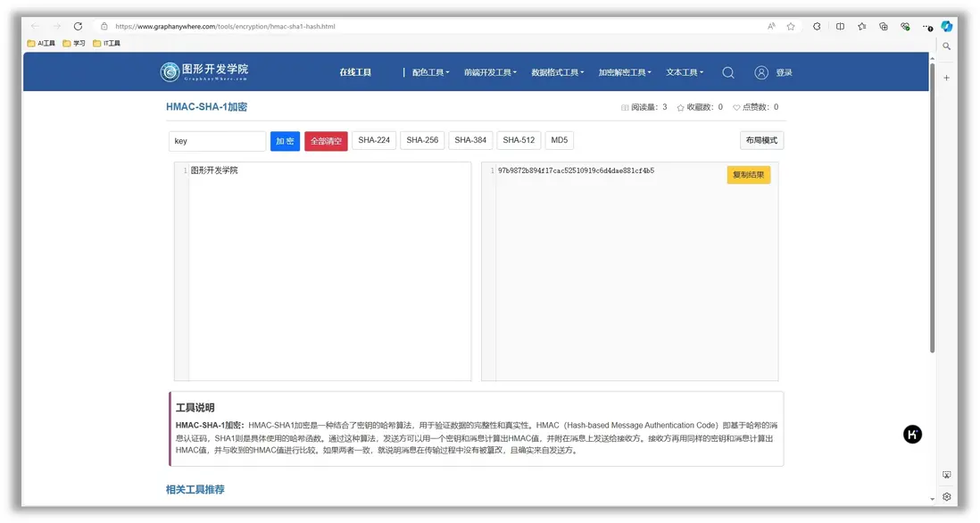Expand the 前端开发工具 dropdown menu
Screen dimensions: 980x523
pos(490,72)
